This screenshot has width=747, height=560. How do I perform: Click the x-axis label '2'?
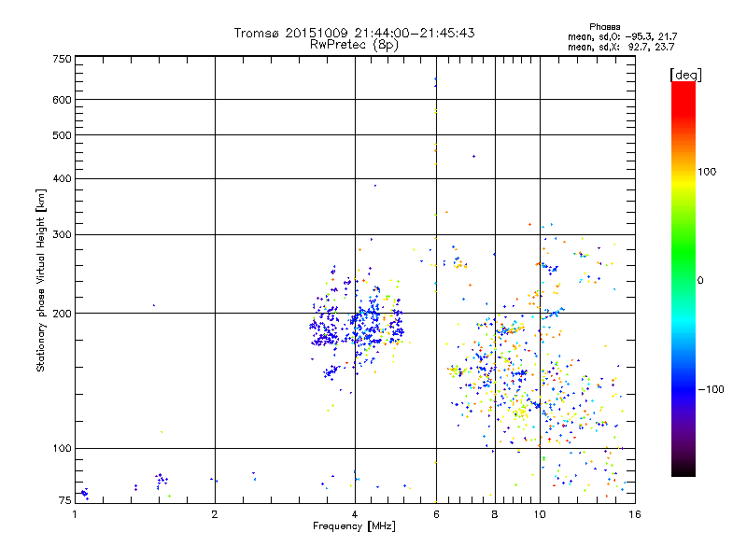pos(215,514)
